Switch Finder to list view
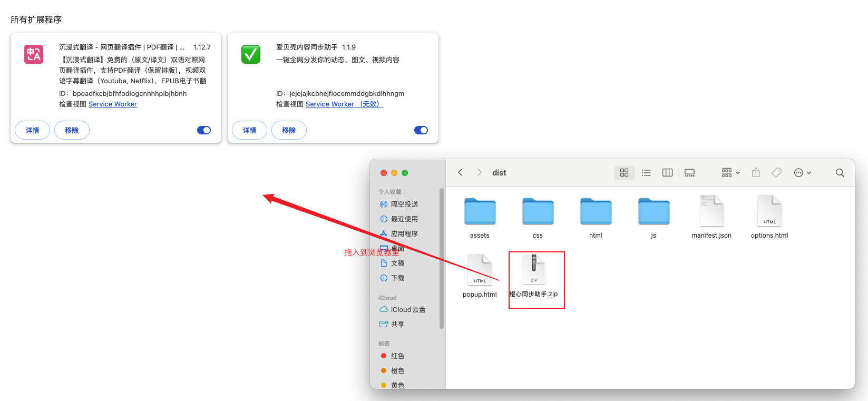The image size is (868, 401). pyautogui.click(x=646, y=172)
